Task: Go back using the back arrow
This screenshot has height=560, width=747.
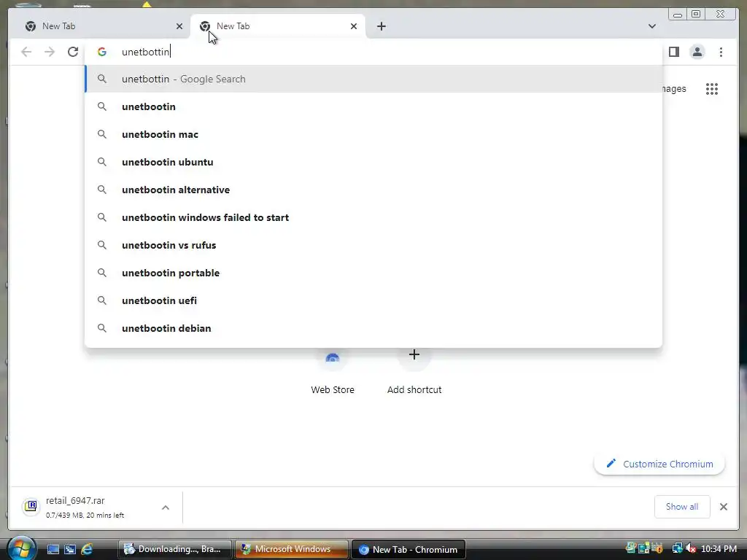Action: click(26, 52)
